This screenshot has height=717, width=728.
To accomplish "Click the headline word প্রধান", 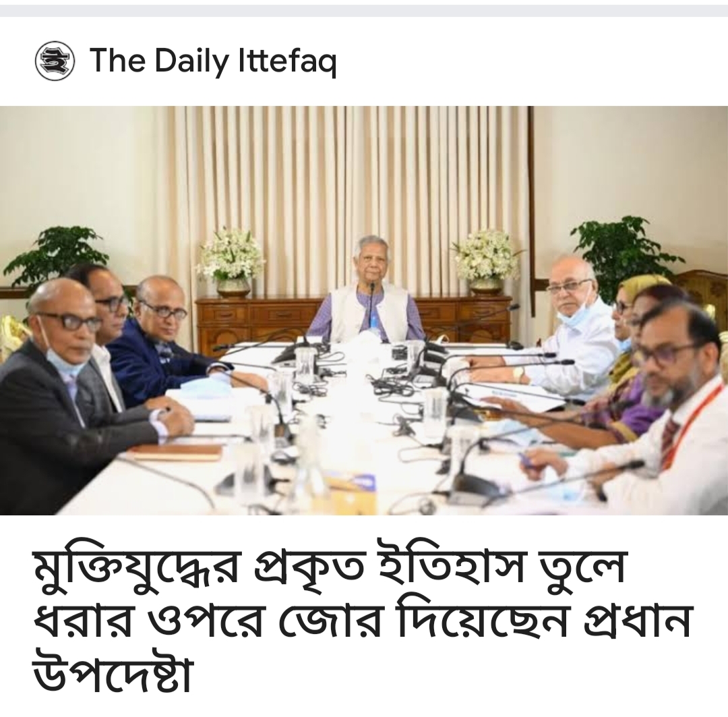I will click(x=636, y=622).
